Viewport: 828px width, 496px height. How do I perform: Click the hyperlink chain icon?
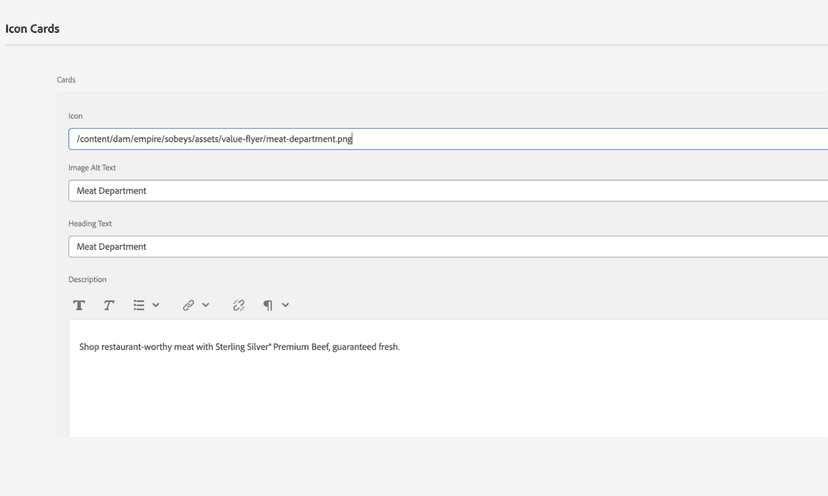point(188,305)
